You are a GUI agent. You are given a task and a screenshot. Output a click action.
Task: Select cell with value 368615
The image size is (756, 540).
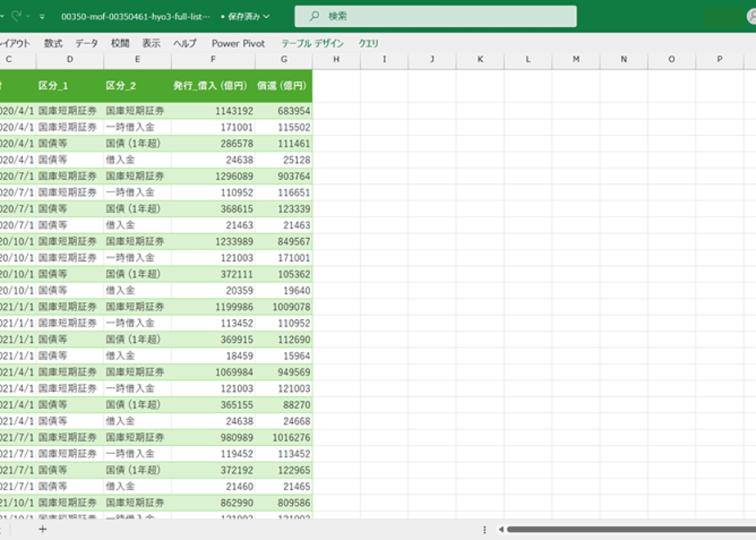pos(213,209)
